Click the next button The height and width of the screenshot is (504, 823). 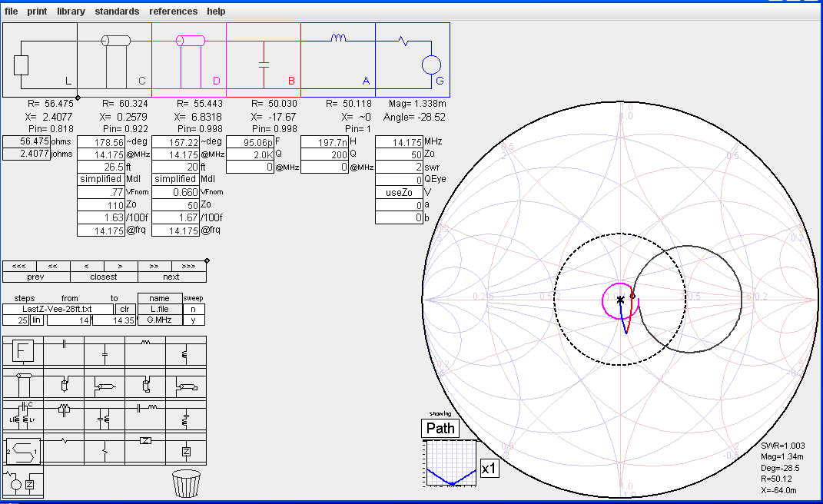[x=171, y=277]
